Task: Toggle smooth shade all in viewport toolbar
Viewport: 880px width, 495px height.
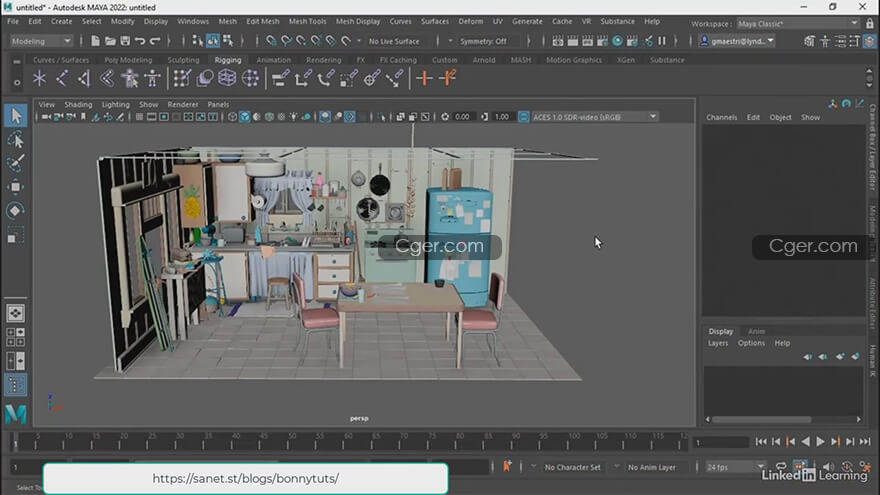Action: [x=245, y=117]
